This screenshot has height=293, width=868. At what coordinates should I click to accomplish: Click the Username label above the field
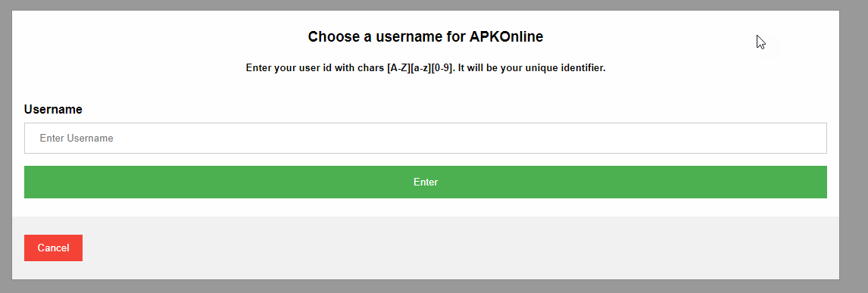coord(53,110)
